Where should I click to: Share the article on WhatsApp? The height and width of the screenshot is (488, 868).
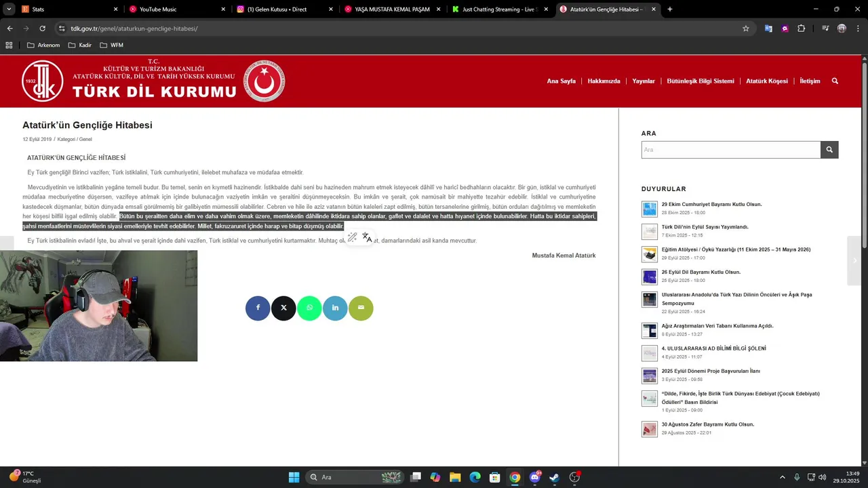tap(309, 308)
